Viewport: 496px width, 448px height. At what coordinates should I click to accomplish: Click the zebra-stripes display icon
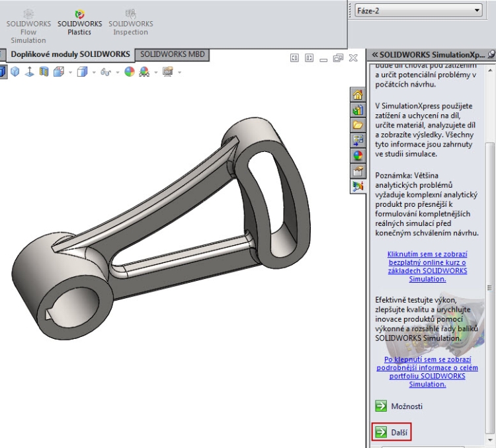(x=44, y=72)
